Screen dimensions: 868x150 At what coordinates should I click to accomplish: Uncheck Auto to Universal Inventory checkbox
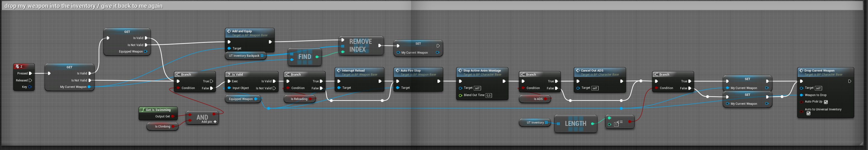point(808,113)
